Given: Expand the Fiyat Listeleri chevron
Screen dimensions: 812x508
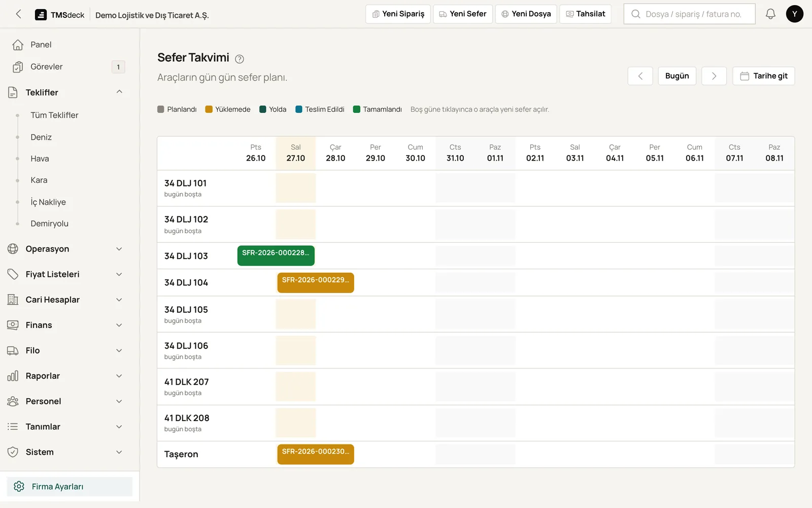Looking at the screenshot, I should tap(119, 274).
